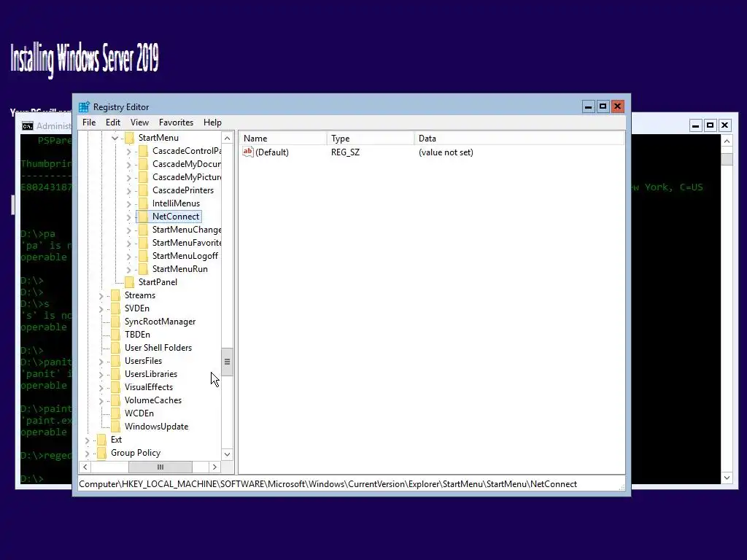747x560 pixels.
Task: Open the View menu
Action: click(139, 122)
